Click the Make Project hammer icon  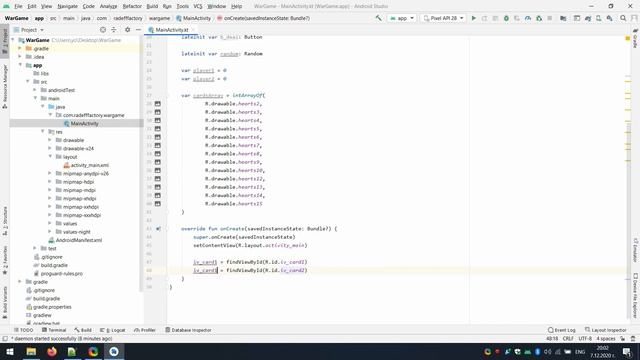click(x=378, y=18)
